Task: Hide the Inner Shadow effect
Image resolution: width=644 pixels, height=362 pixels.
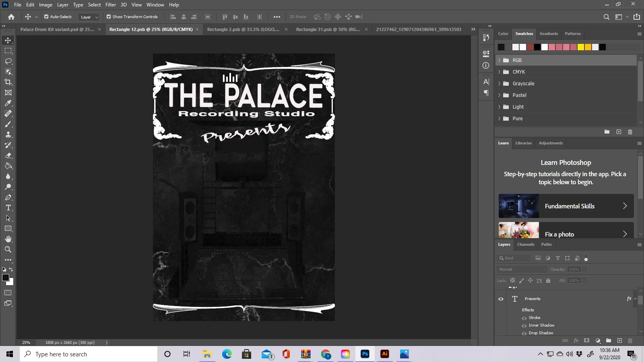Action: click(524, 326)
